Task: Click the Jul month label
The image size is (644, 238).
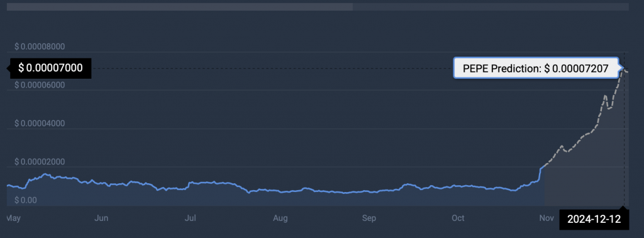Action: tap(190, 218)
